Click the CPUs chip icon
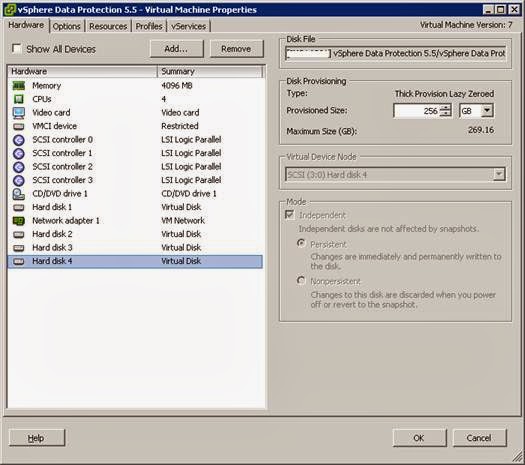This screenshot has width=525, height=465. (x=19, y=99)
